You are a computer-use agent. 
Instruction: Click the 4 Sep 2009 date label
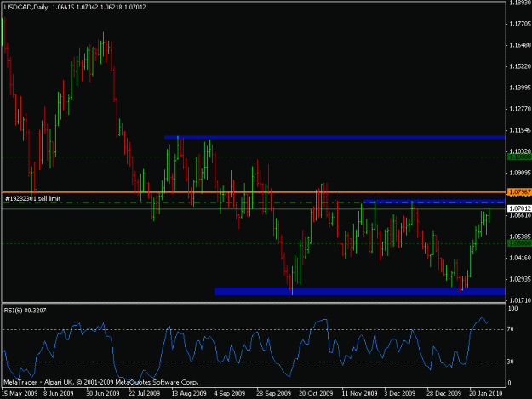[x=229, y=394]
